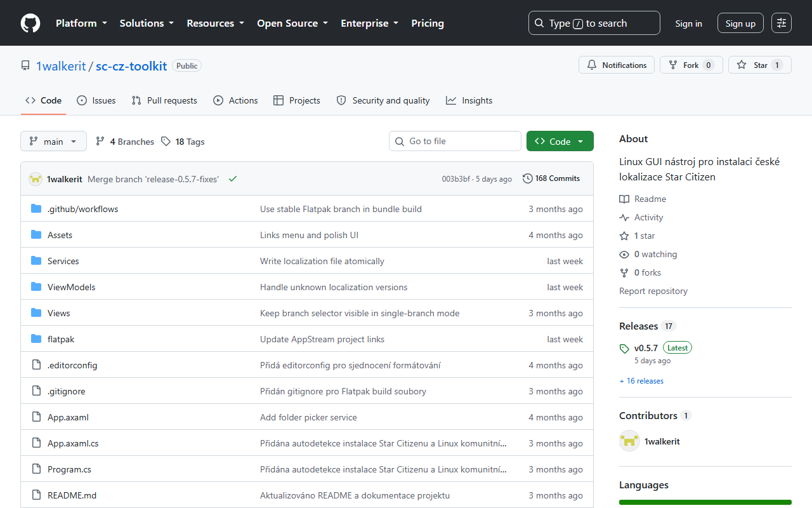Click the star icon beside 1 star
The image size is (812, 508).
tap(624, 236)
